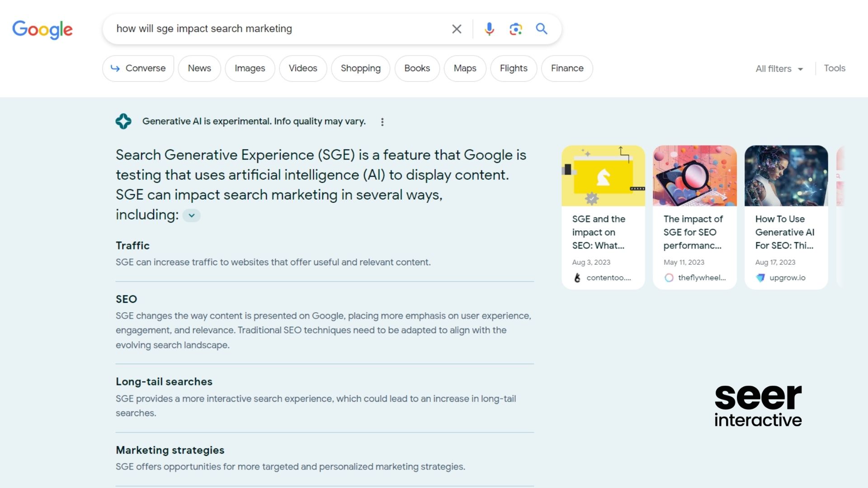Image resolution: width=868 pixels, height=488 pixels.
Task: Open the Finance filter chip
Action: tap(567, 68)
